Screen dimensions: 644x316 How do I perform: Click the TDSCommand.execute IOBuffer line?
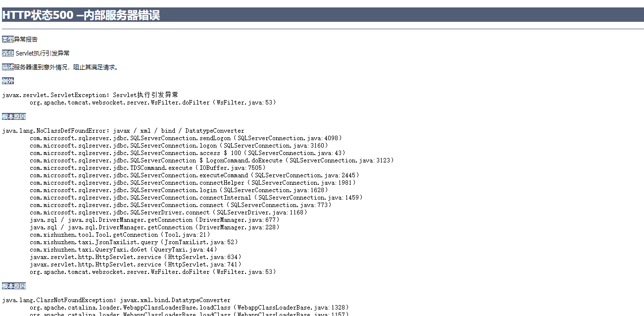(149, 167)
